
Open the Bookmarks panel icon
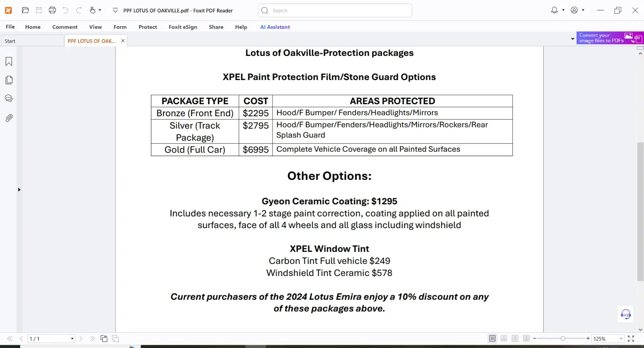9,62
